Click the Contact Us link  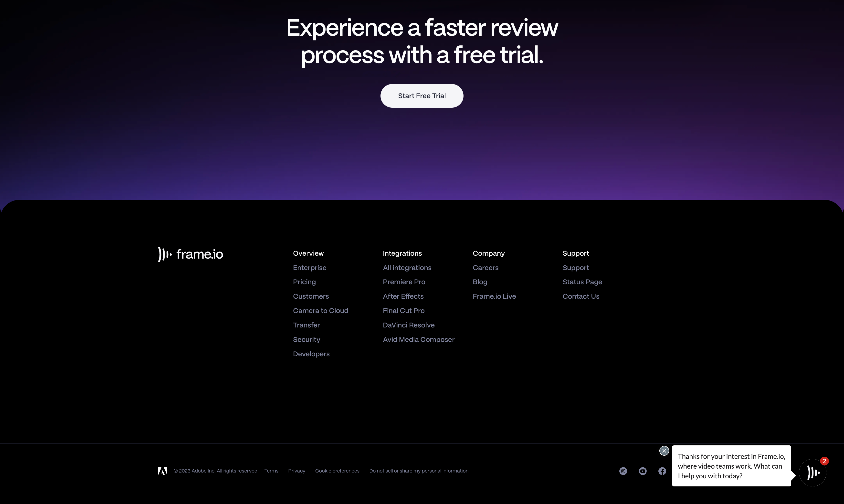click(x=581, y=296)
